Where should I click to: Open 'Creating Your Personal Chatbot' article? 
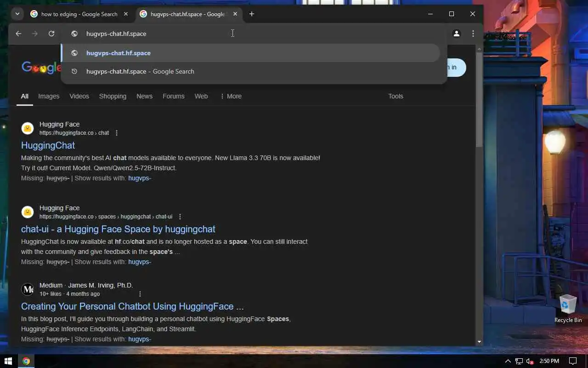[x=132, y=306]
